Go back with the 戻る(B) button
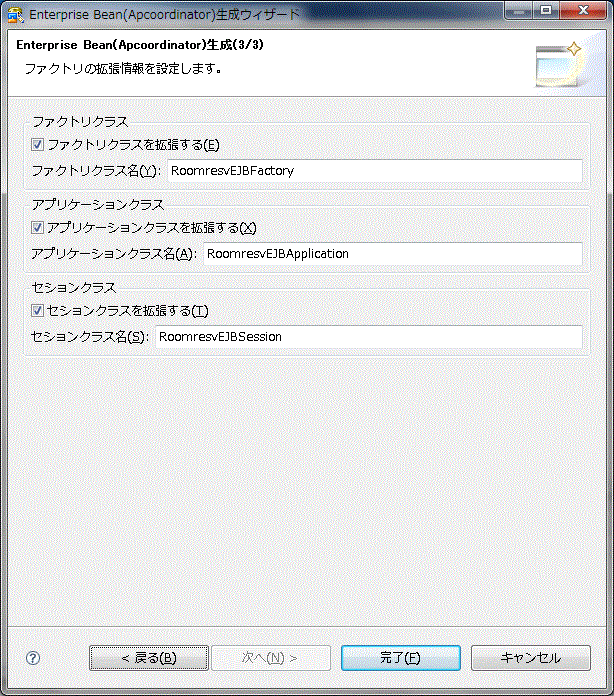The width and height of the screenshot is (614, 696). click(149, 658)
